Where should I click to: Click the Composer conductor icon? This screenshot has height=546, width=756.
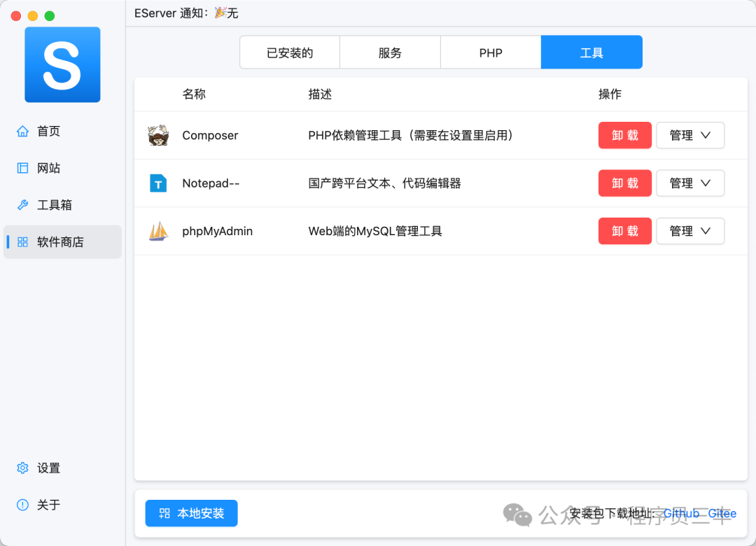[158, 135]
